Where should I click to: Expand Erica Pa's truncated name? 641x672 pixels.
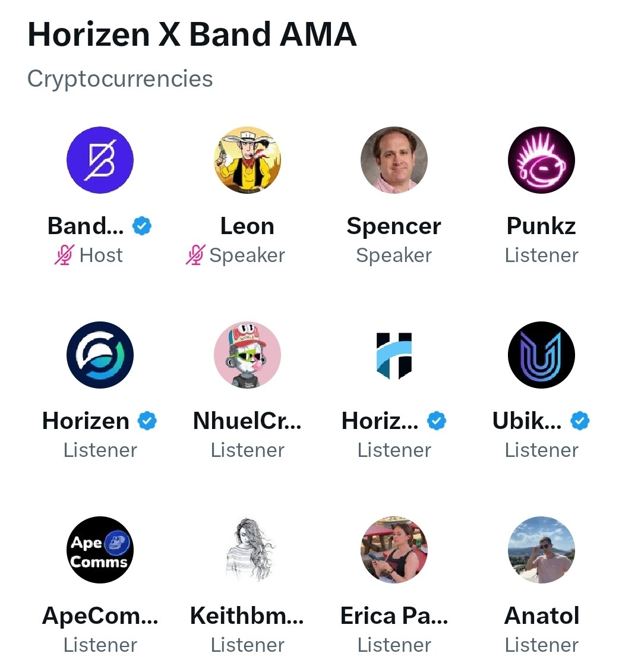coord(394,616)
